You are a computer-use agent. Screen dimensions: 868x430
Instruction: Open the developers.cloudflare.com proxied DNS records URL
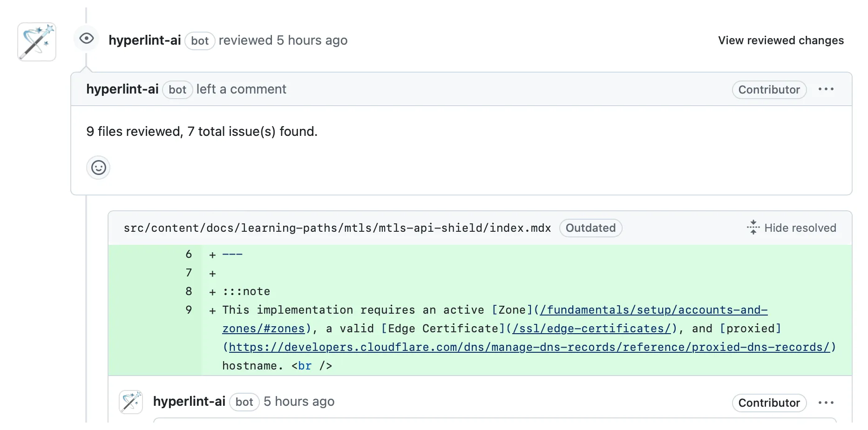click(x=529, y=347)
